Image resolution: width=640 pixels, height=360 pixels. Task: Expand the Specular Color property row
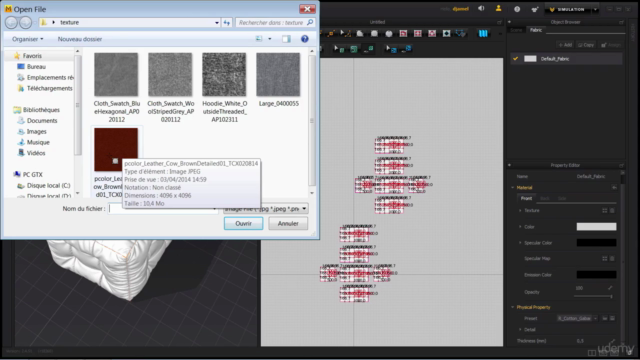click(520, 243)
